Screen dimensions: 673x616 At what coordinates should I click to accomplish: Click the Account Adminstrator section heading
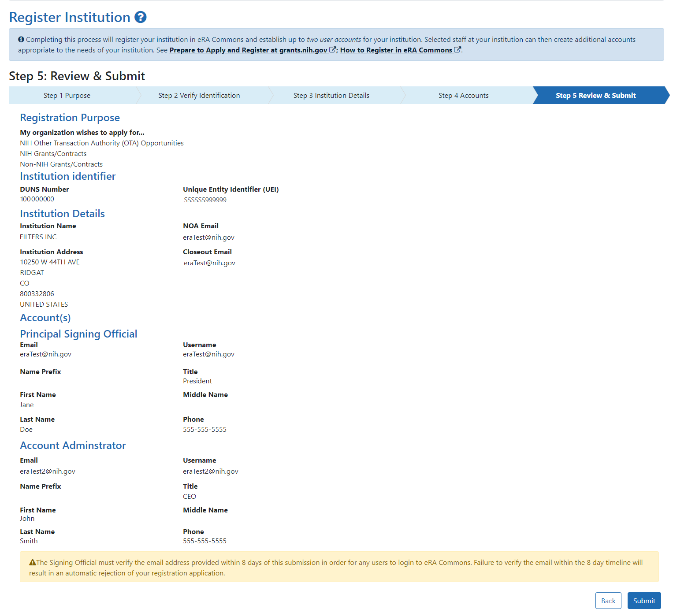click(x=73, y=445)
